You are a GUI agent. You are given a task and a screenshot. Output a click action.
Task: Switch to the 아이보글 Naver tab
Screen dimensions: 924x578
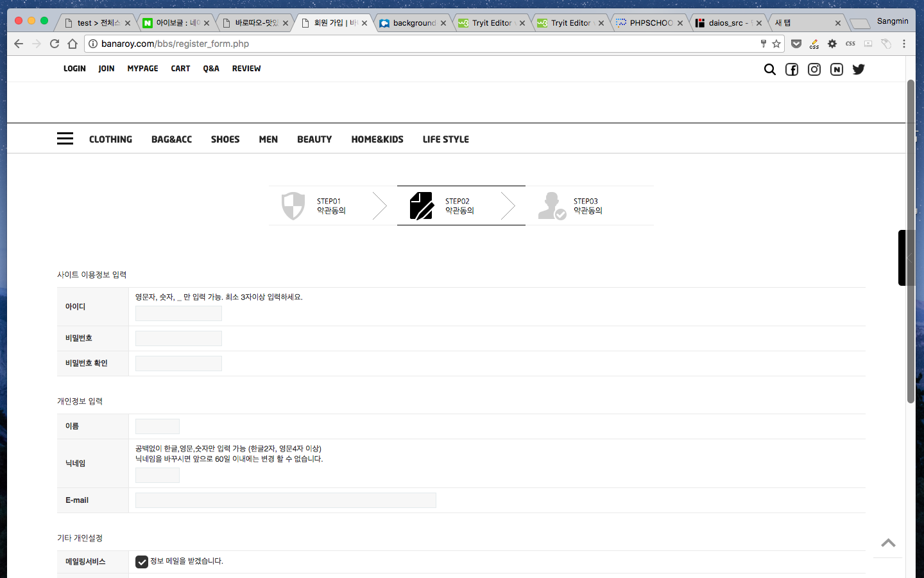176,22
